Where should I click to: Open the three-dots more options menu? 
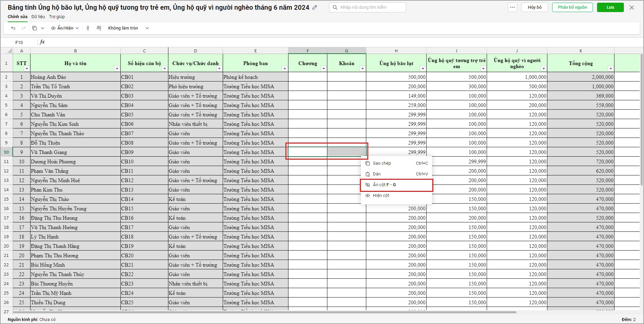click(513, 7)
